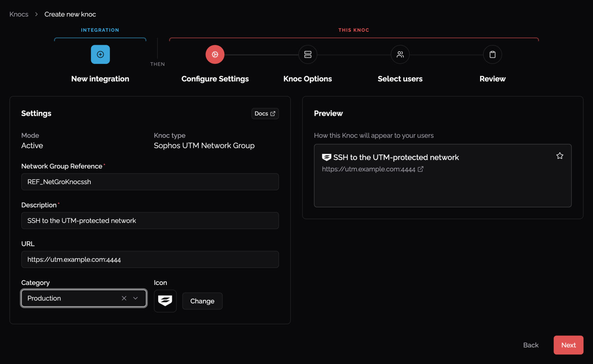Navigate to Knocs breadcrumb
593x364 pixels.
19,14
